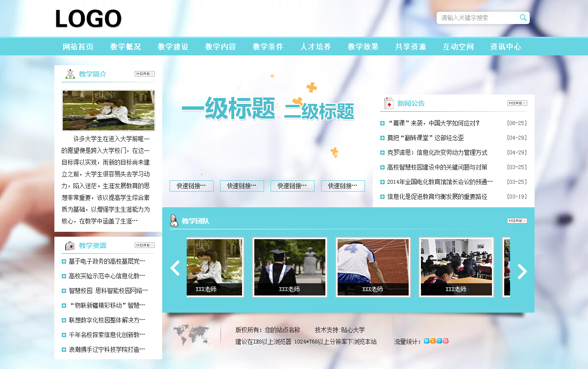588x369 pixels.
Task: Click the 教学简介 building icon
Action: tap(70, 74)
